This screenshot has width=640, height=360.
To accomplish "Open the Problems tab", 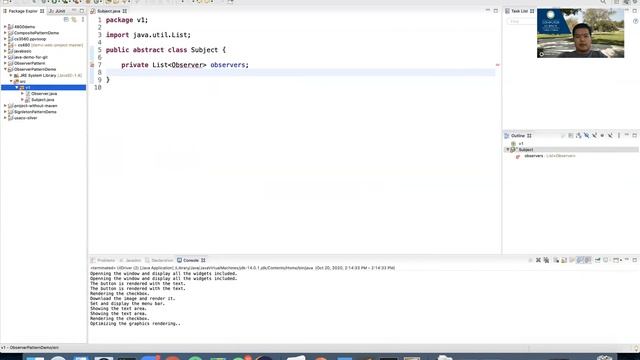I will (103, 260).
